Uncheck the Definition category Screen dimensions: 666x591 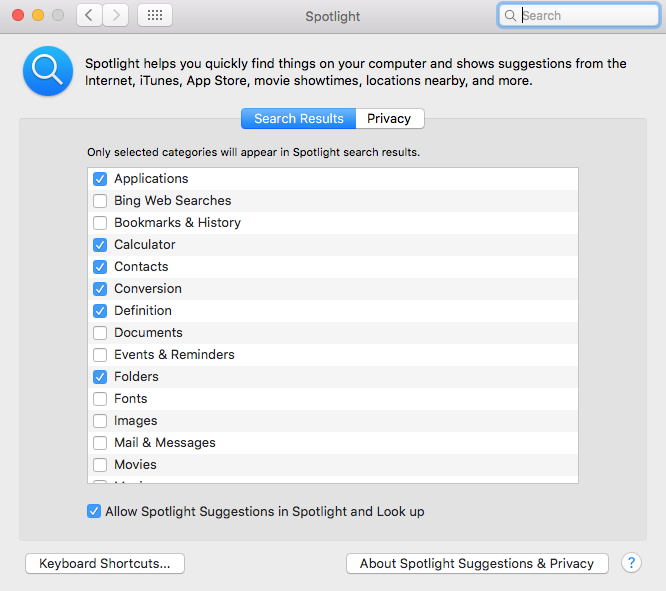pos(100,311)
